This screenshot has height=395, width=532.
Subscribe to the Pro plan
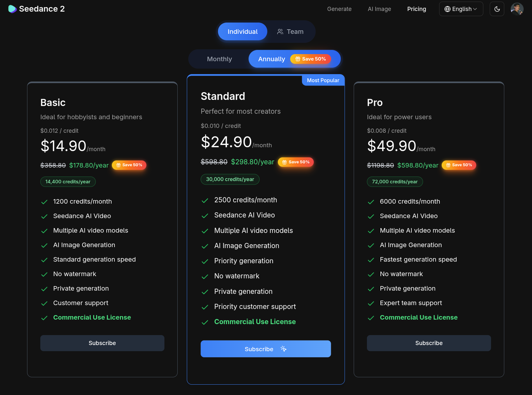click(x=429, y=343)
